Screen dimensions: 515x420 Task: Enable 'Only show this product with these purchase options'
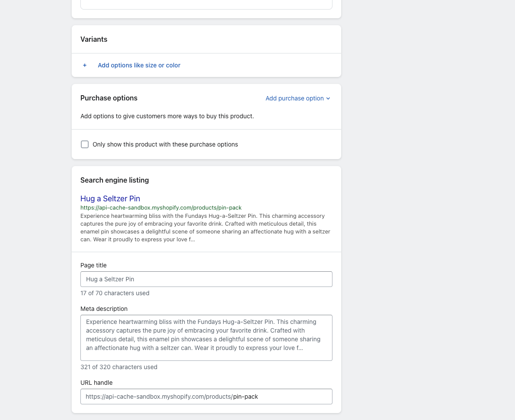coord(85,144)
